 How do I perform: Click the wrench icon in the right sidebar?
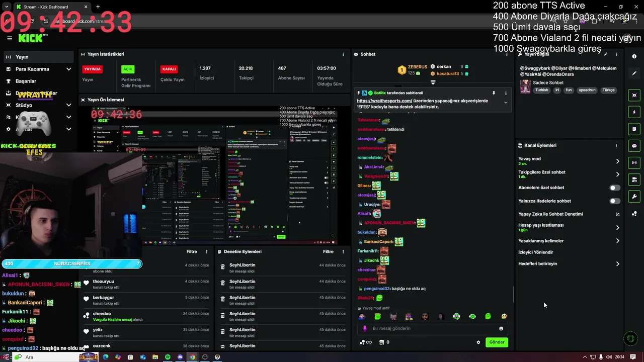click(634, 197)
